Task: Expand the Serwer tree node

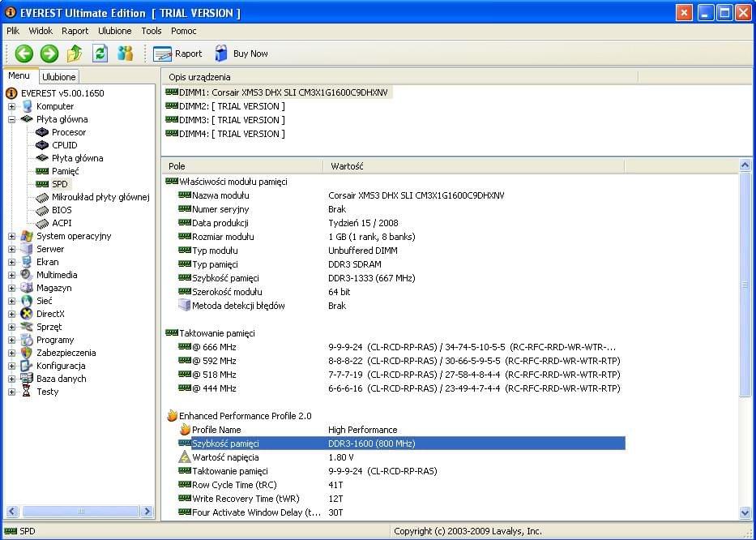Action: click(11, 249)
